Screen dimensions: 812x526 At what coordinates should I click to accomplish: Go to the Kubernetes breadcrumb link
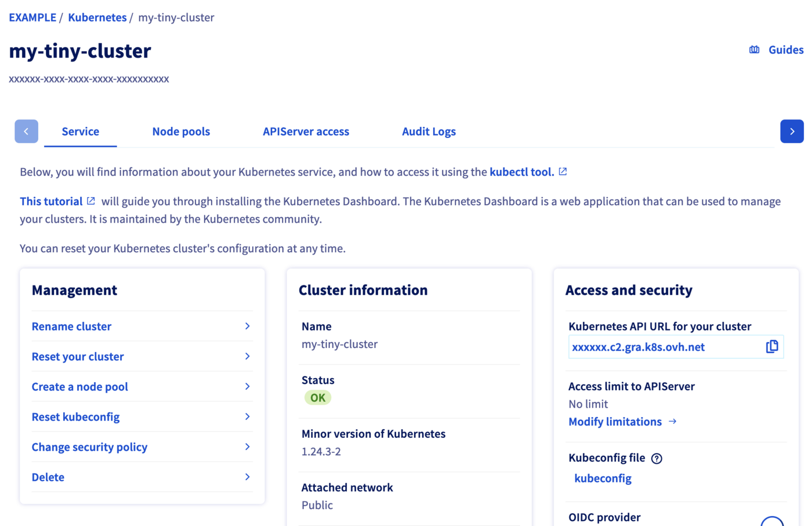97,17
